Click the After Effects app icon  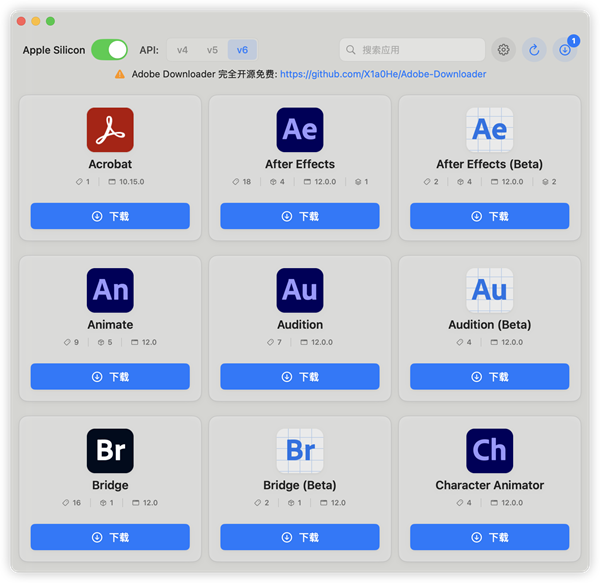(x=300, y=130)
